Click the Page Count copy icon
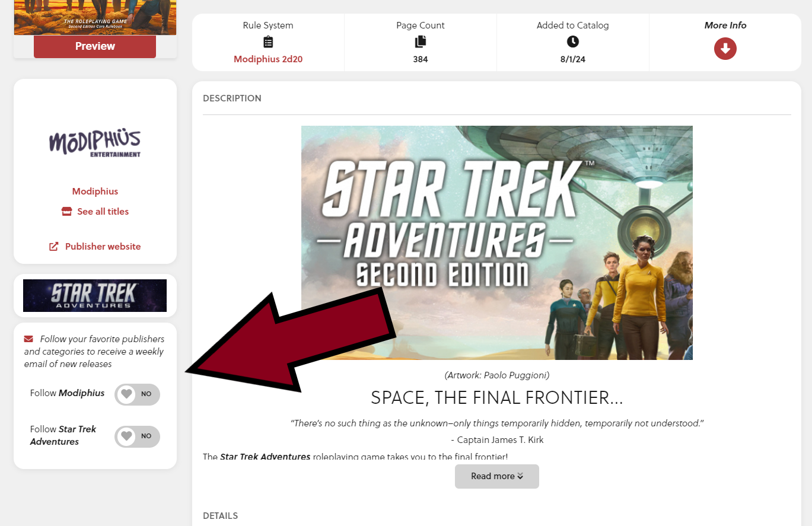This screenshot has height=526, width=812. 421,42
